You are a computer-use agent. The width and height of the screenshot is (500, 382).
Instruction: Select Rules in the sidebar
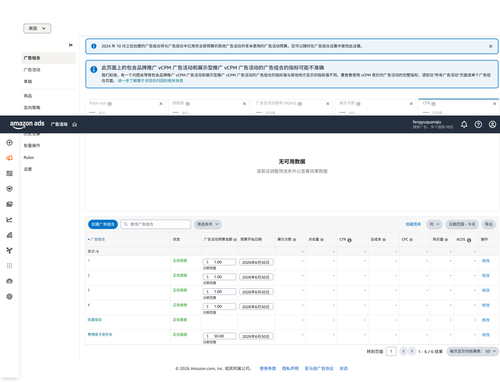click(x=29, y=157)
